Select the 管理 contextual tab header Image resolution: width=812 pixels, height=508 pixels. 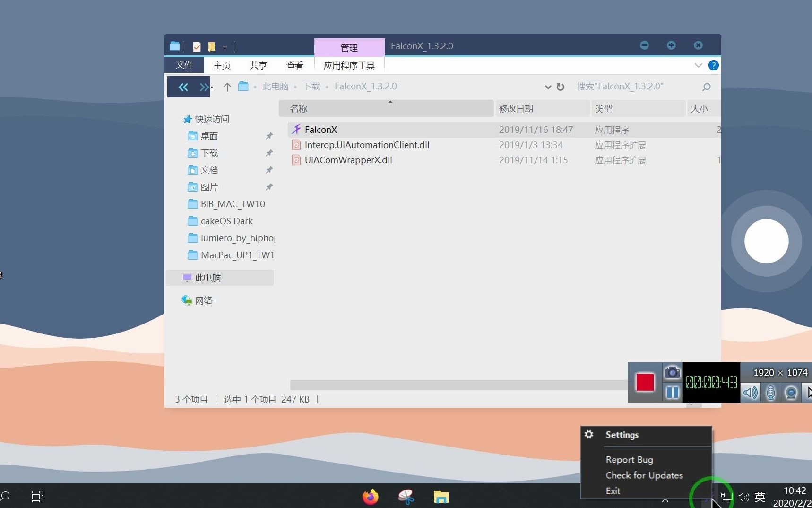349,47
